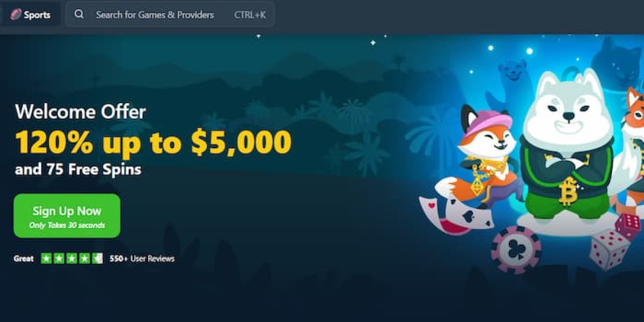Click the Welcome Offer heading
Viewport: 644px width, 322px height.
pyautogui.click(x=80, y=112)
